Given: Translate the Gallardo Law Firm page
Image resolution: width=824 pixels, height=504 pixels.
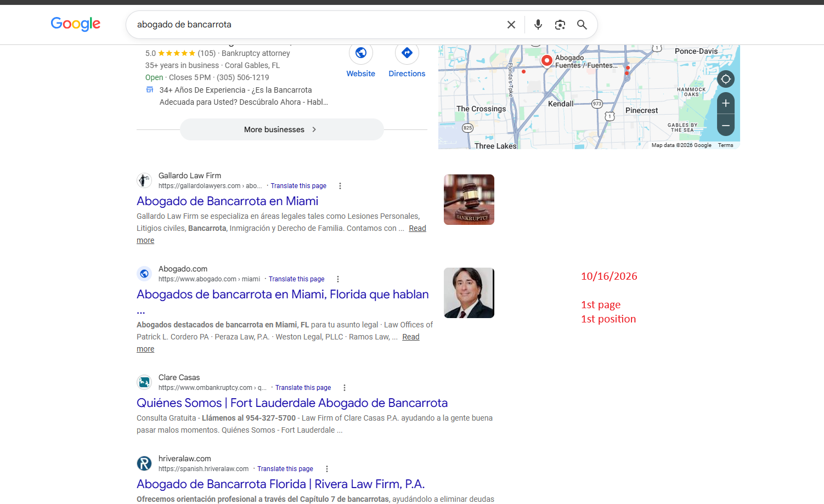Looking at the screenshot, I should point(298,186).
